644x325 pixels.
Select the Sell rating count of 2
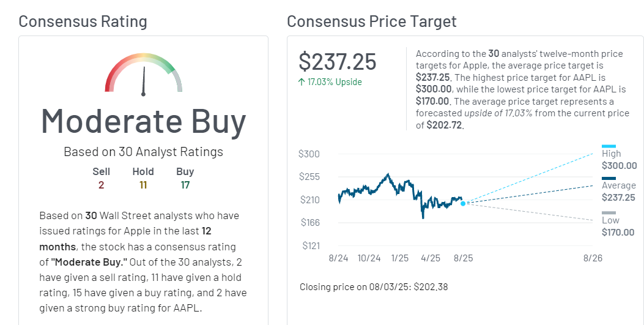(101, 184)
